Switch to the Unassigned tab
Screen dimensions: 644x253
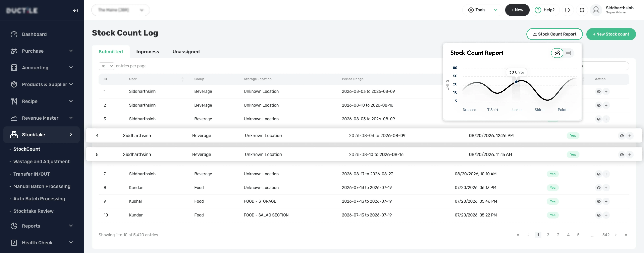tap(186, 52)
